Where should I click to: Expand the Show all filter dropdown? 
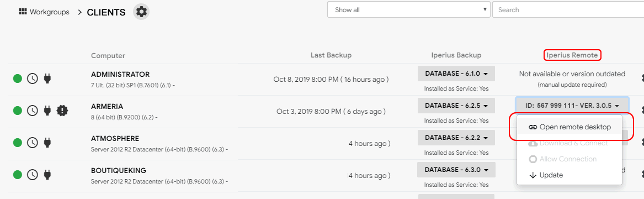pyautogui.click(x=409, y=10)
